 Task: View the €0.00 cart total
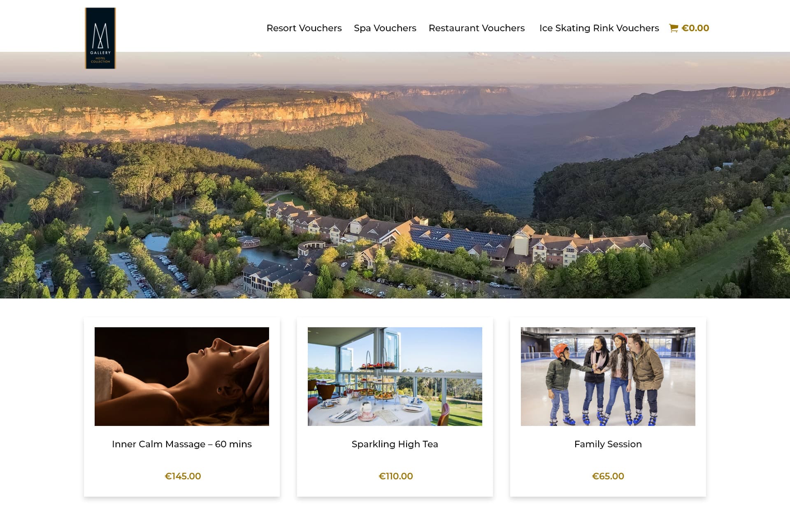[695, 28]
